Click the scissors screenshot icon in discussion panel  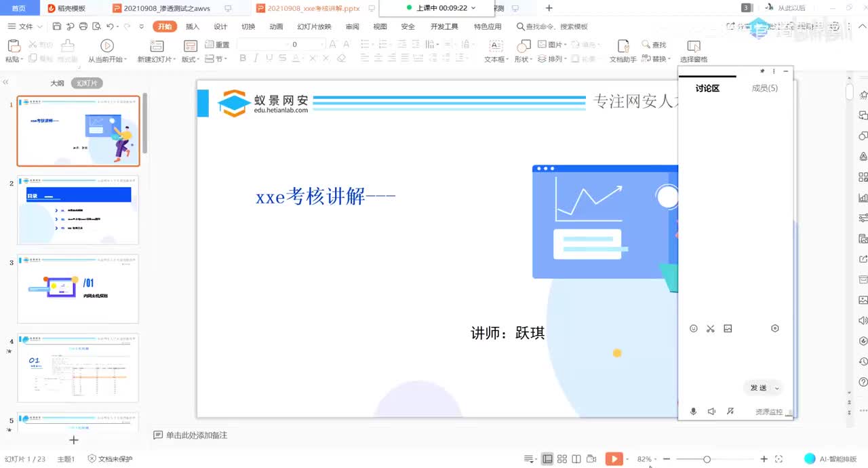(x=711, y=328)
